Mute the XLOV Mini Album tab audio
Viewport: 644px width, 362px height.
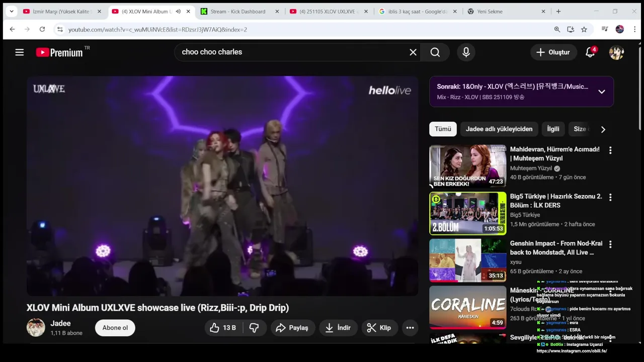coord(178,11)
